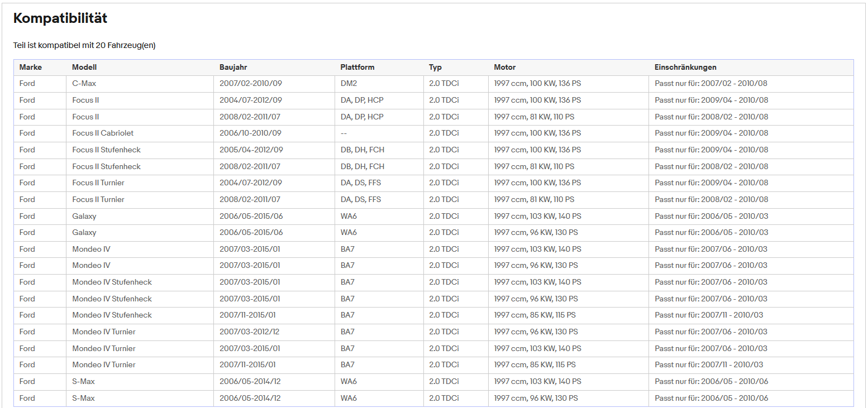Select "96 KW, 130 PS" motor in the S-Max row

coord(536,398)
